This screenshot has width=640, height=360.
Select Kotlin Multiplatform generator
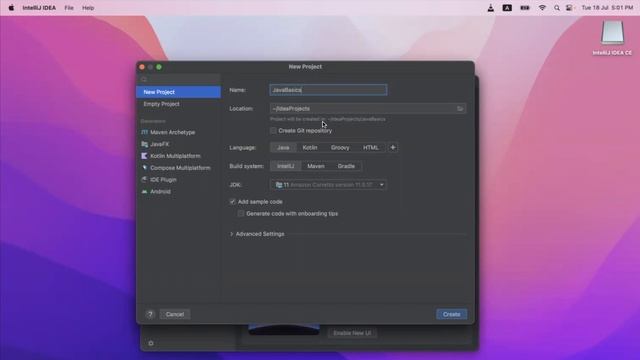(178, 156)
